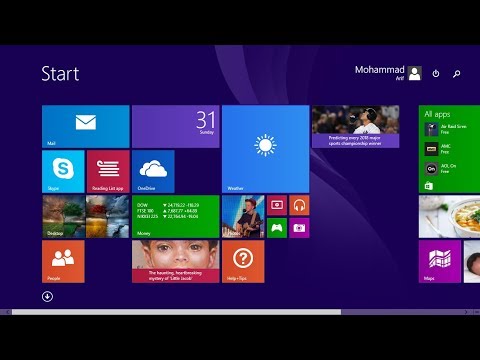The image size is (480, 360).
Task: Click the power options button
Action: coord(436,73)
